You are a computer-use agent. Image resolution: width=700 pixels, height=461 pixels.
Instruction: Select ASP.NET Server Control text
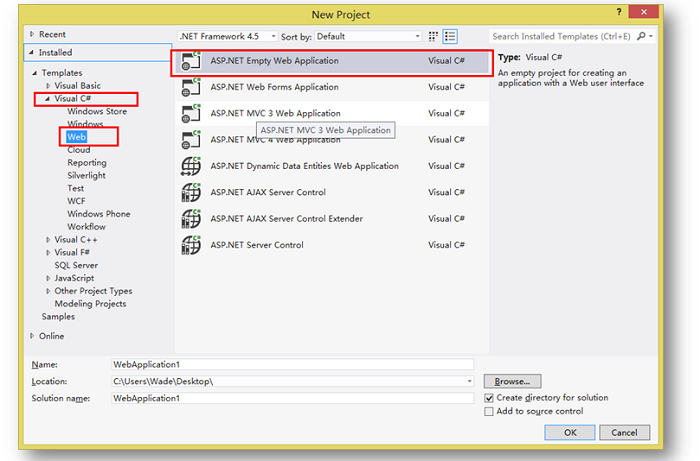(257, 245)
